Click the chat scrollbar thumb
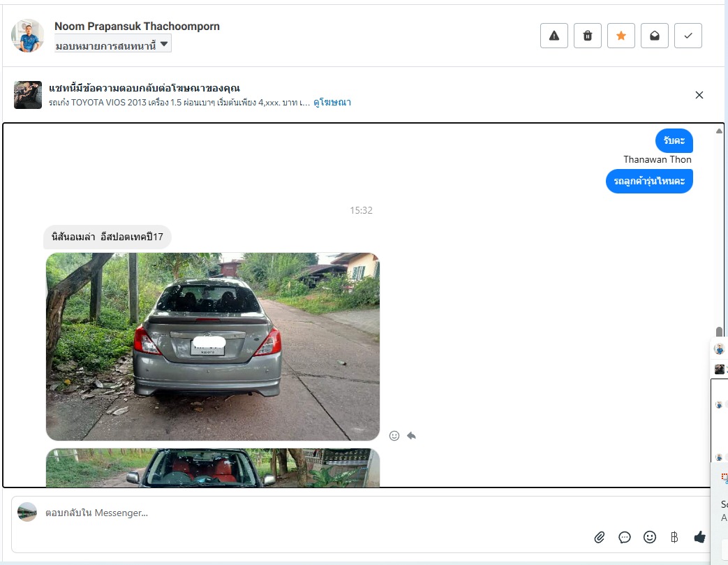 [719, 332]
